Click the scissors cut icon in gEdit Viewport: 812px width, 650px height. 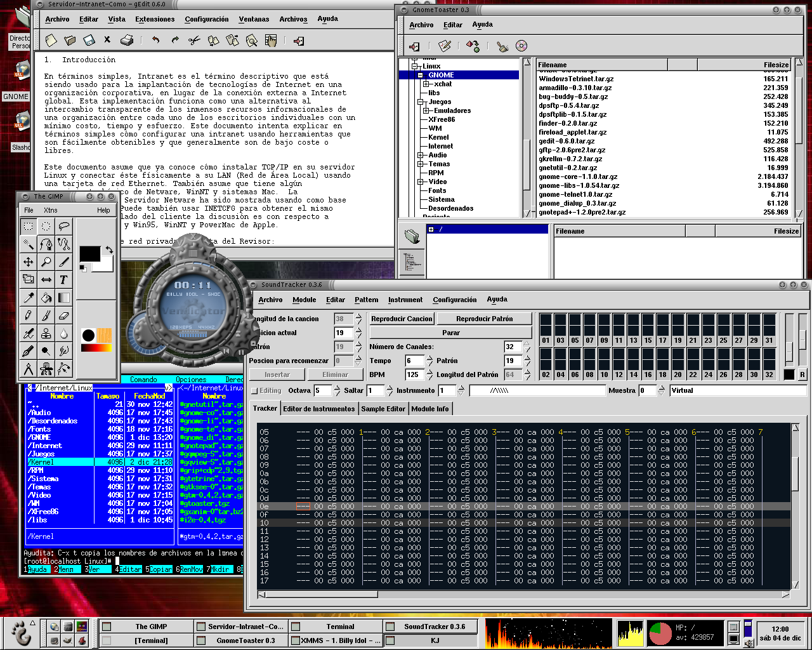pyautogui.click(x=194, y=40)
